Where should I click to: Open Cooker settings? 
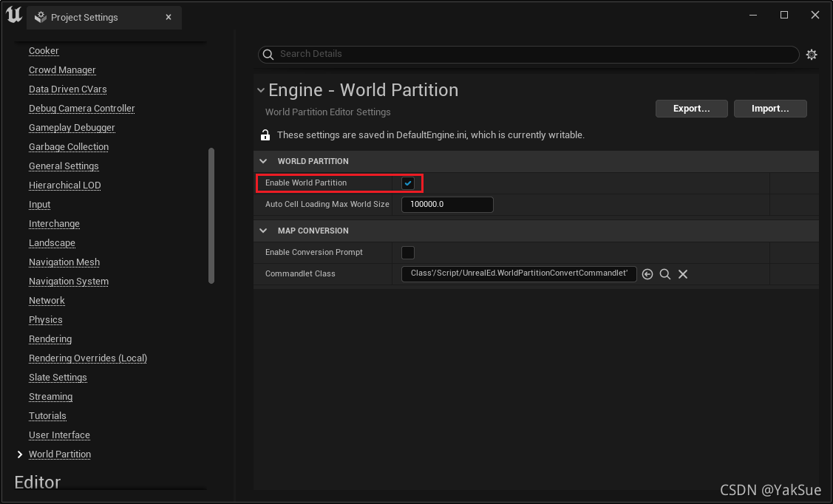click(44, 51)
